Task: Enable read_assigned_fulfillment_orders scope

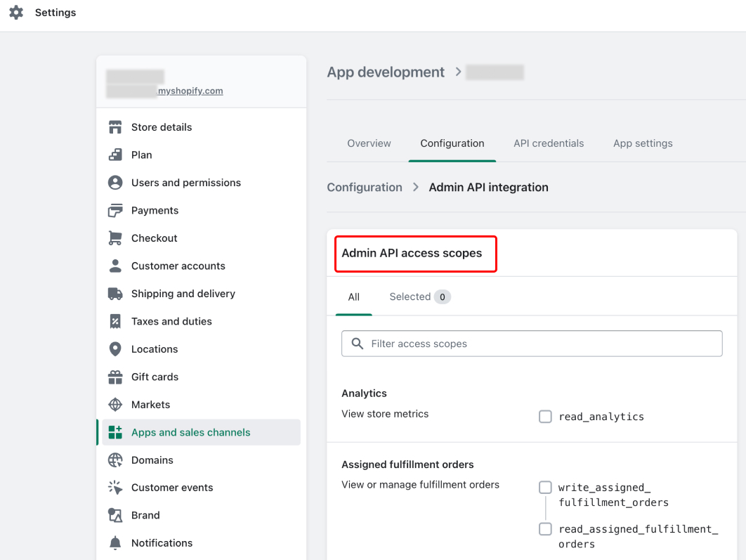Action: point(545,529)
